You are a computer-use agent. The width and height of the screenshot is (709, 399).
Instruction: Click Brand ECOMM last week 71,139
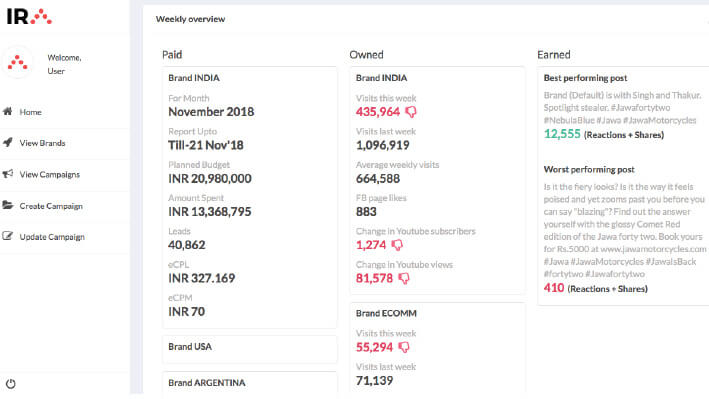(x=374, y=381)
